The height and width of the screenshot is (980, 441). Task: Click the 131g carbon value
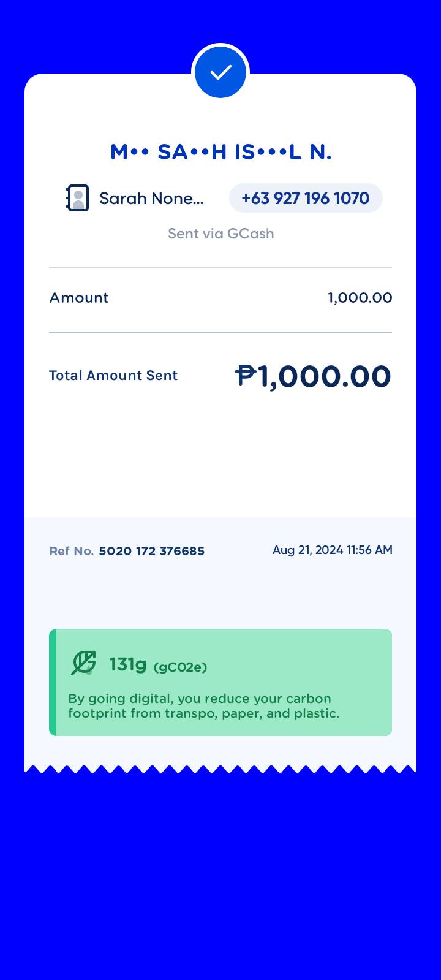pyautogui.click(x=127, y=664)
